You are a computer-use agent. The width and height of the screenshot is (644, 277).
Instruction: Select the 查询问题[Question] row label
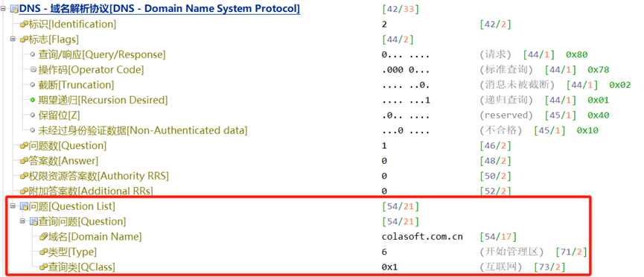coord(82,221)
